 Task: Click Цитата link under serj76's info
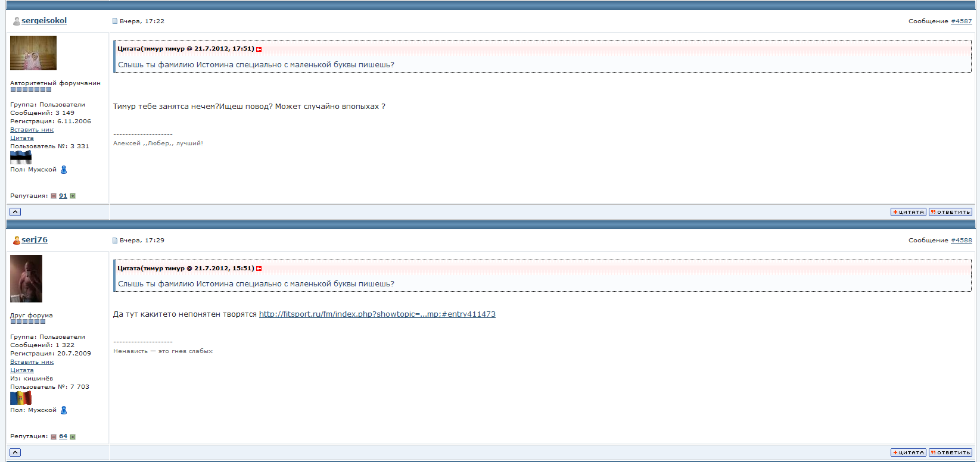[22, 370]
